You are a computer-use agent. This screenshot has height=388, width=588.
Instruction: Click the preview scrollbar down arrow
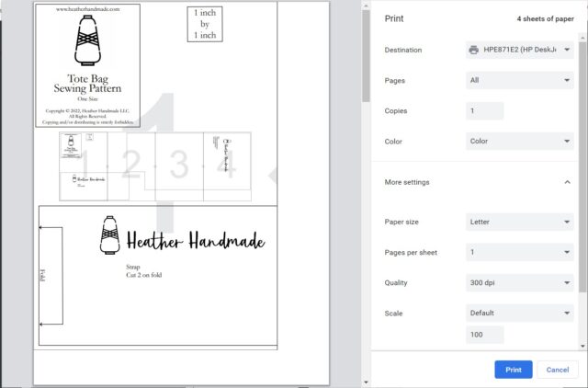pos(366,382)
